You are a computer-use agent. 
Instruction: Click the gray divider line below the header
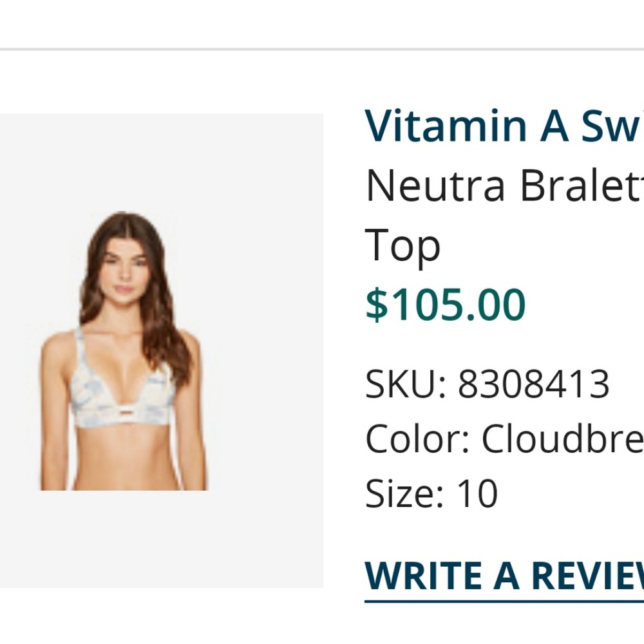[322, 46]
